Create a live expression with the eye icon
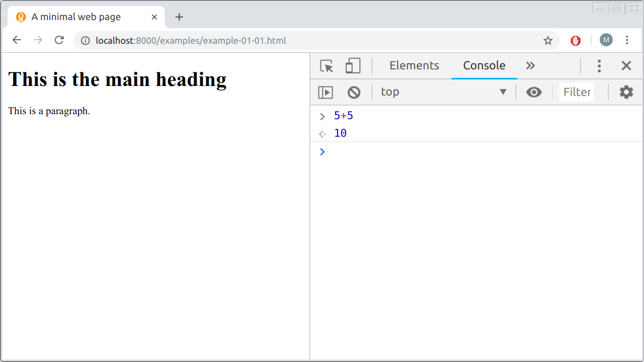 click(x=534, y=92)
